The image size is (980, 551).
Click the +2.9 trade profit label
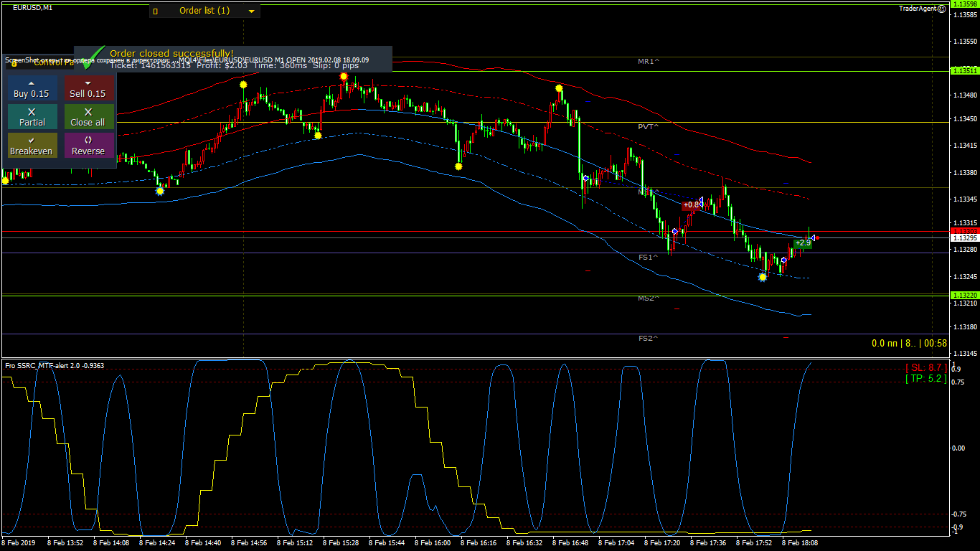click(x=803, y=243)
